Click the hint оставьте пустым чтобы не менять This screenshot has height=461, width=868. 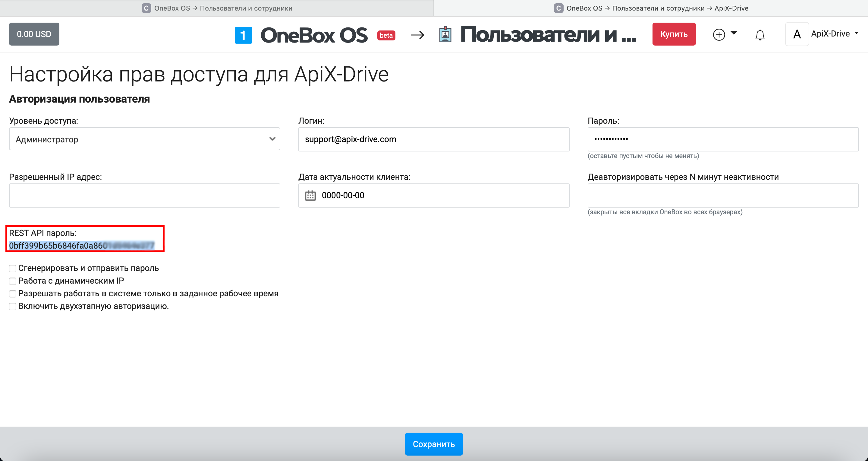pyautogui.click(x=643, y=156)
